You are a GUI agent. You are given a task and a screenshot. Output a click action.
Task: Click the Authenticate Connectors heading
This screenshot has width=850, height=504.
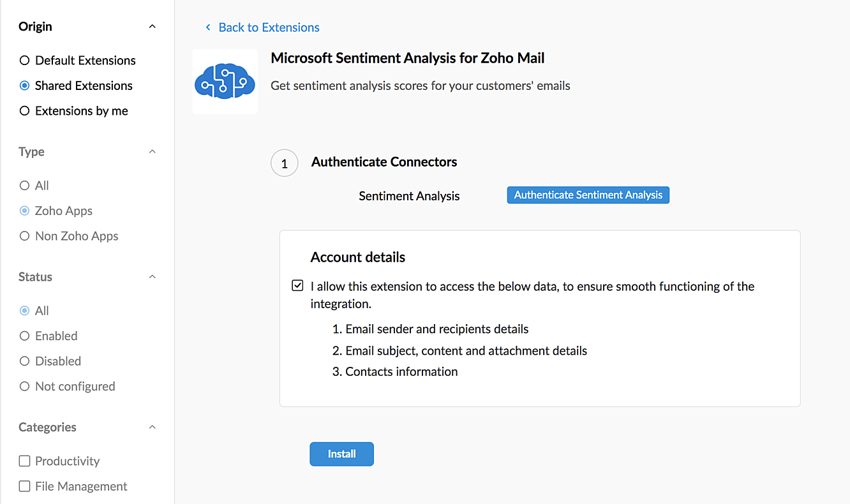(x=384, y=162)
